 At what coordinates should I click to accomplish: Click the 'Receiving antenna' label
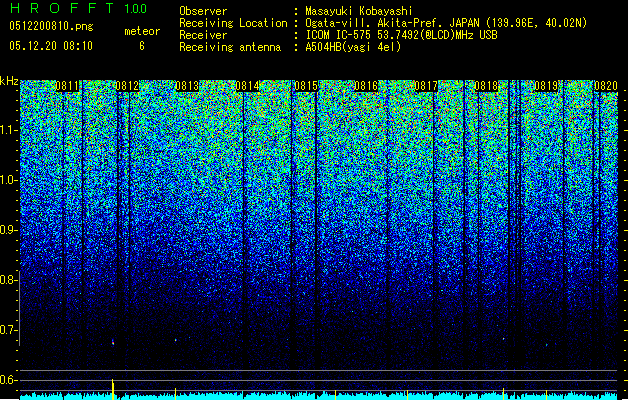point(230,47)
